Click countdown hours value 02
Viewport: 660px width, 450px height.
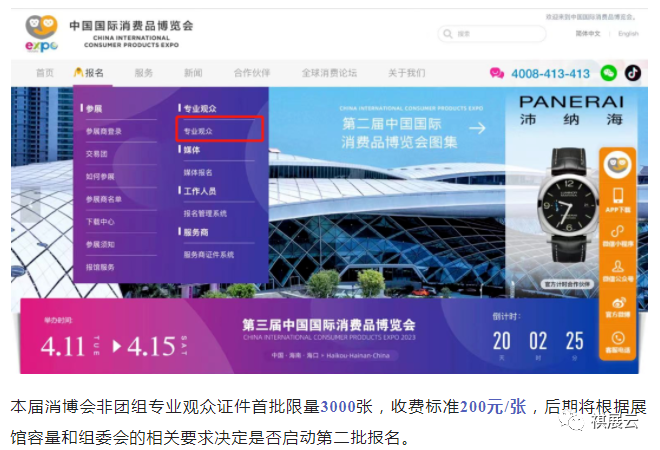[538, 341]
